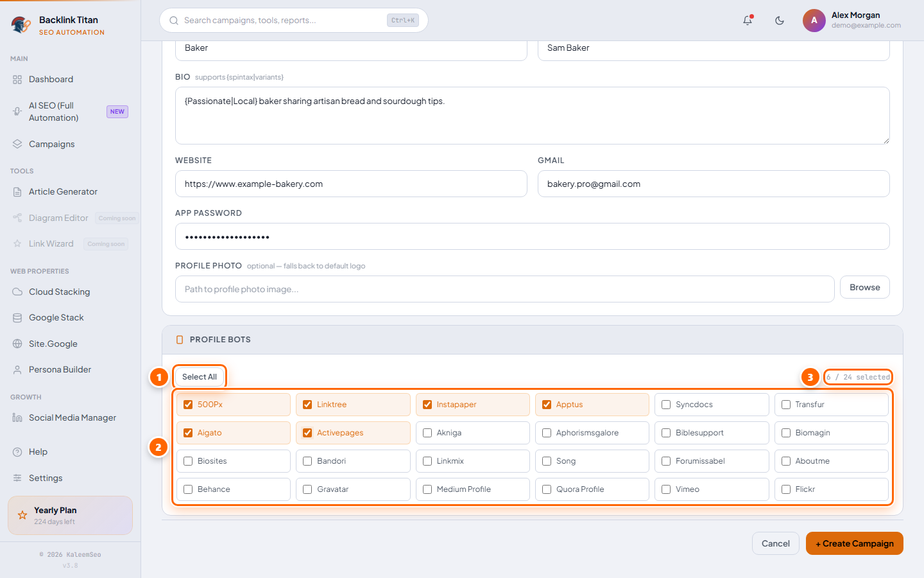Click the Article Generator document icon
924x578 pixels.
pyautogui.click(x=17, y=192)
